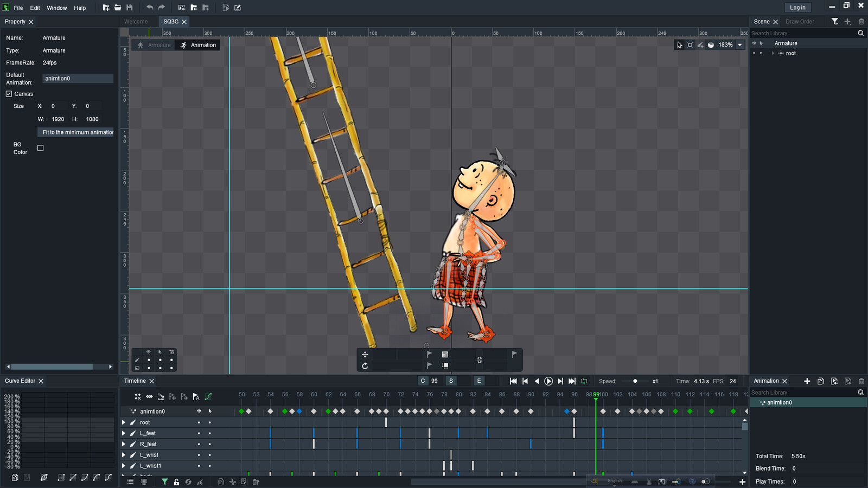Toggle the visibility dot for R_feet timeline row

point(199,444)
